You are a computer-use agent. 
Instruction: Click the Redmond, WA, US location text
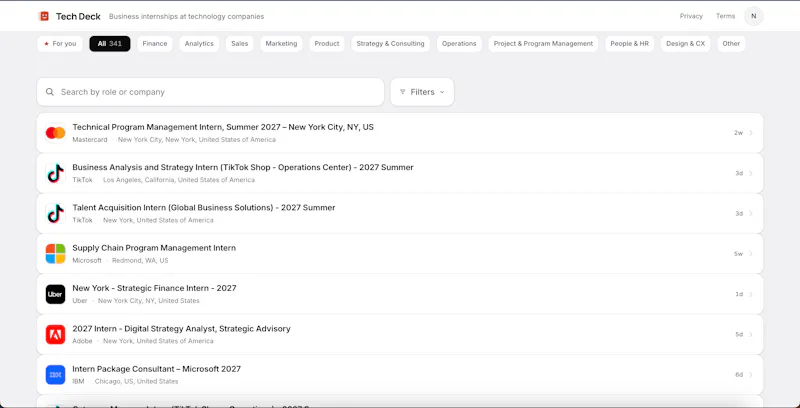click(140, 261)
